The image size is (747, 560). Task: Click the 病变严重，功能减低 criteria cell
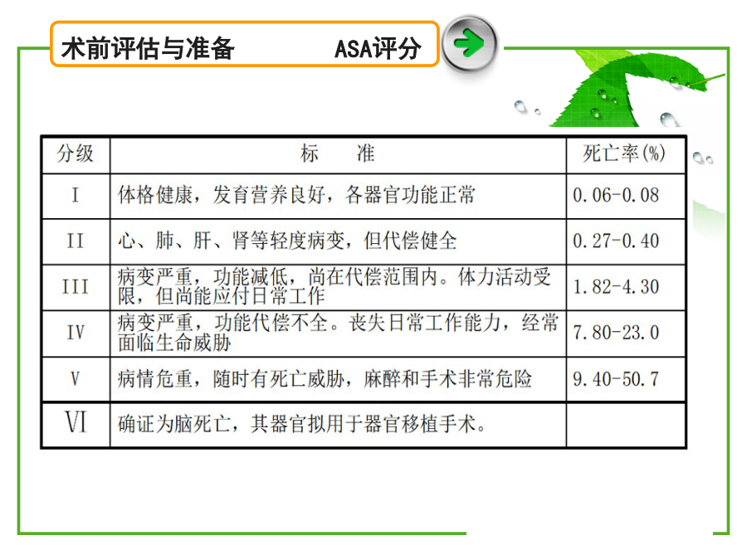(338, 287)
